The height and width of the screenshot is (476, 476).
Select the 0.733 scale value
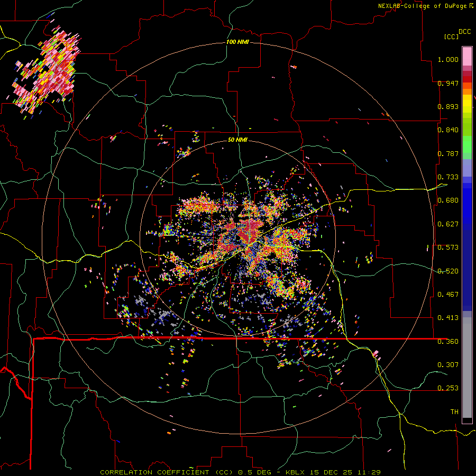point(448,177)
